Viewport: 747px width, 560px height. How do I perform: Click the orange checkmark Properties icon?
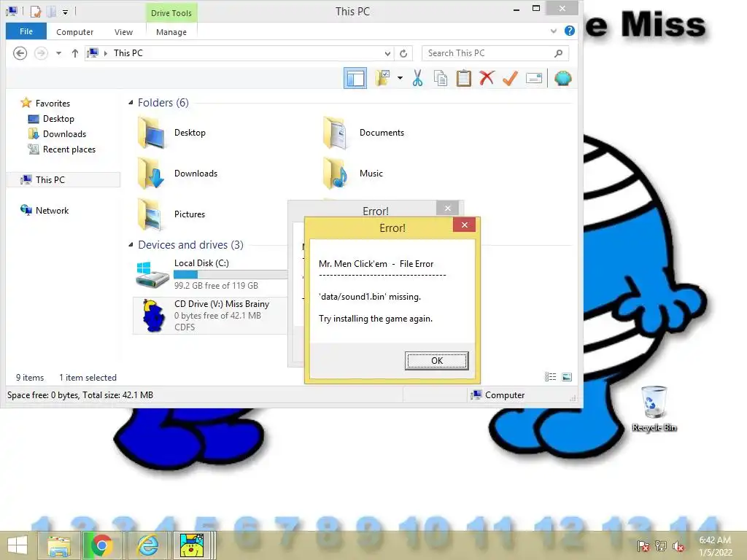point(510,78)
